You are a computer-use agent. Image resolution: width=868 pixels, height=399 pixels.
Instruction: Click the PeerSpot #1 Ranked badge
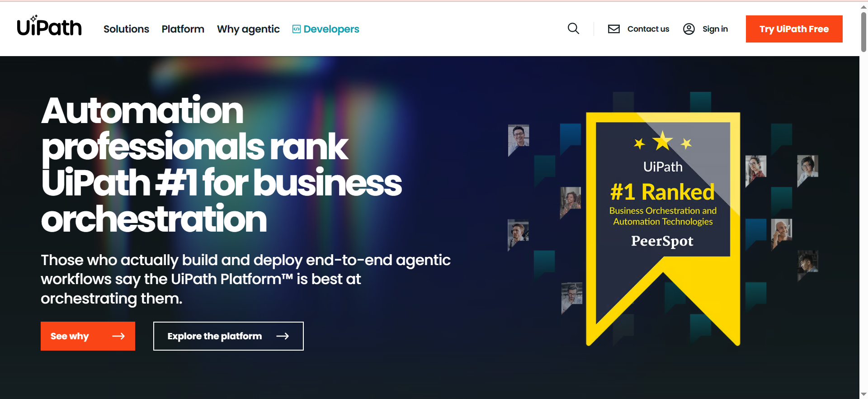coord(663,228)
